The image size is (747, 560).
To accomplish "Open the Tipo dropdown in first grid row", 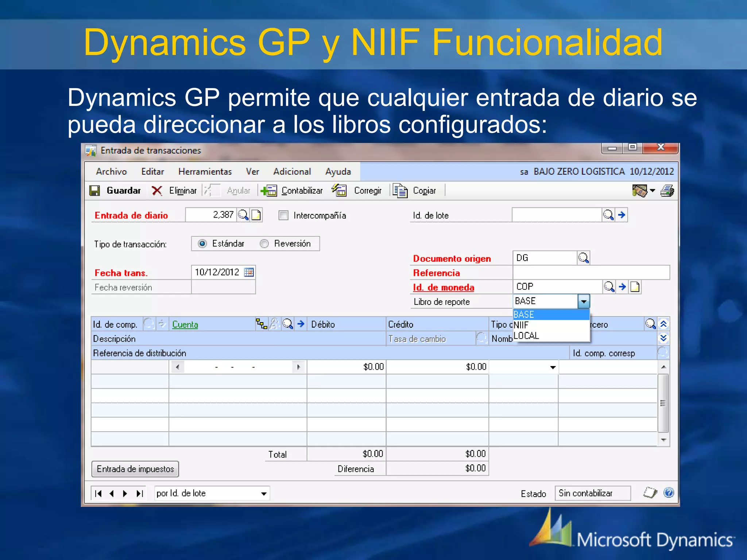I will [x=553, y=367].
